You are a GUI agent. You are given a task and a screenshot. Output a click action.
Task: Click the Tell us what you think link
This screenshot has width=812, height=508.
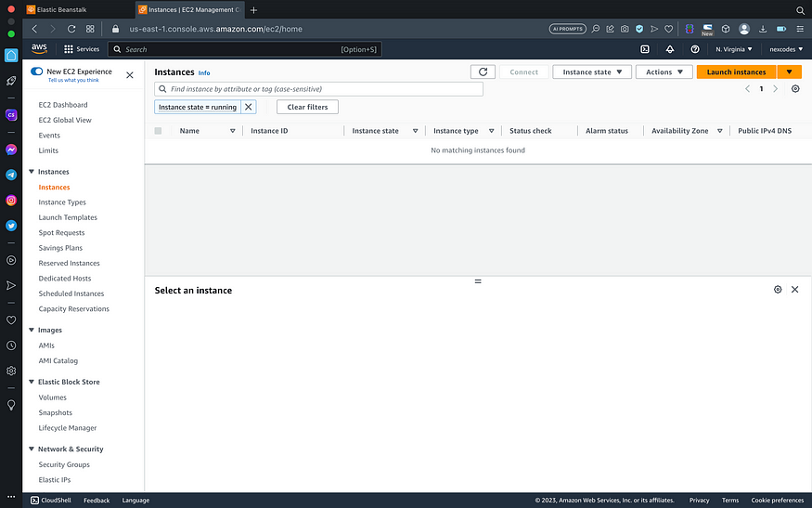(73, 81)
